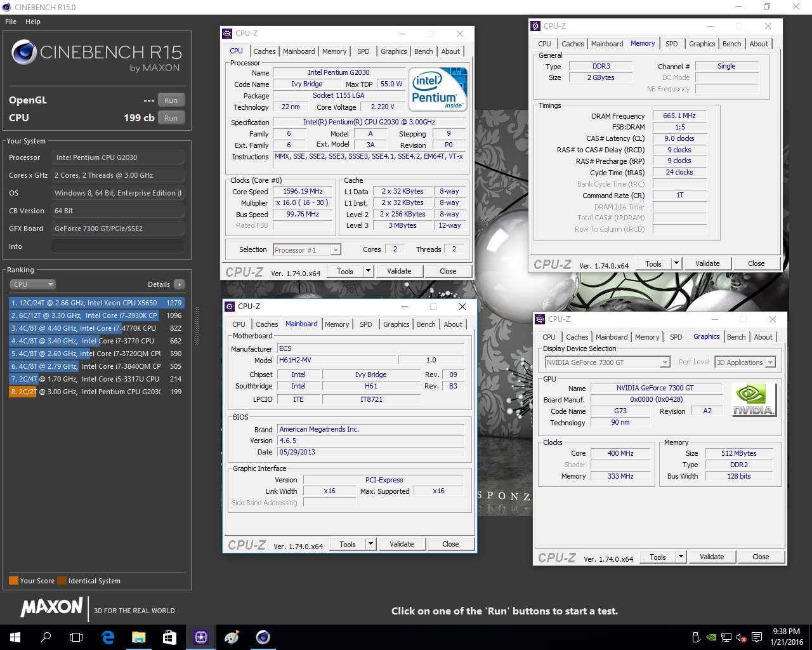Open Bench tab in top-left CPU-Z window

[x=424, y=51]
